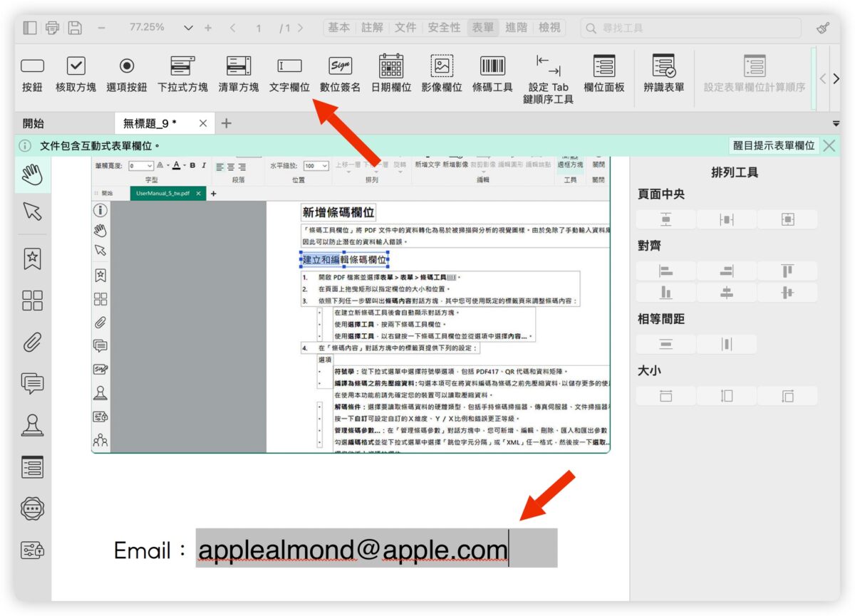Viewport: 855px width, 616px height.
Task: Go to previous page arrow
Action: point(232,28)
